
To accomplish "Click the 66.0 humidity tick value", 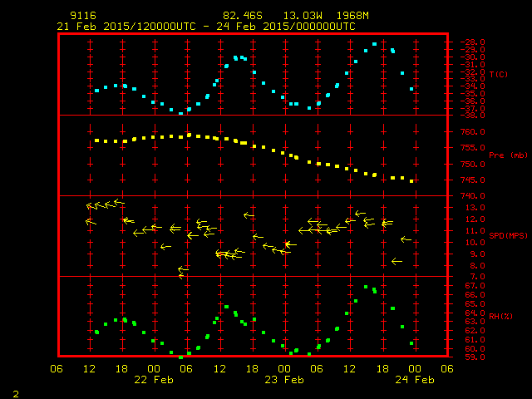I will (x=475, y=295).
